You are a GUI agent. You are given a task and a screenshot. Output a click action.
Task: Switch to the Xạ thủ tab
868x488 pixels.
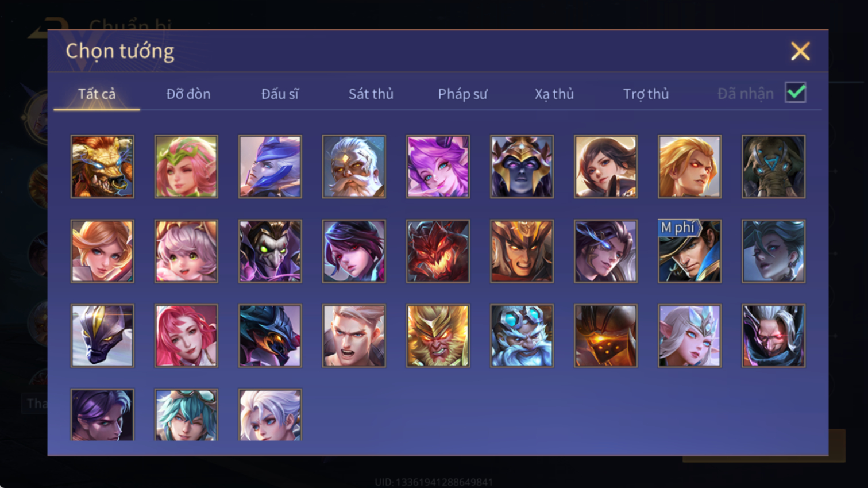coord(554,94)
